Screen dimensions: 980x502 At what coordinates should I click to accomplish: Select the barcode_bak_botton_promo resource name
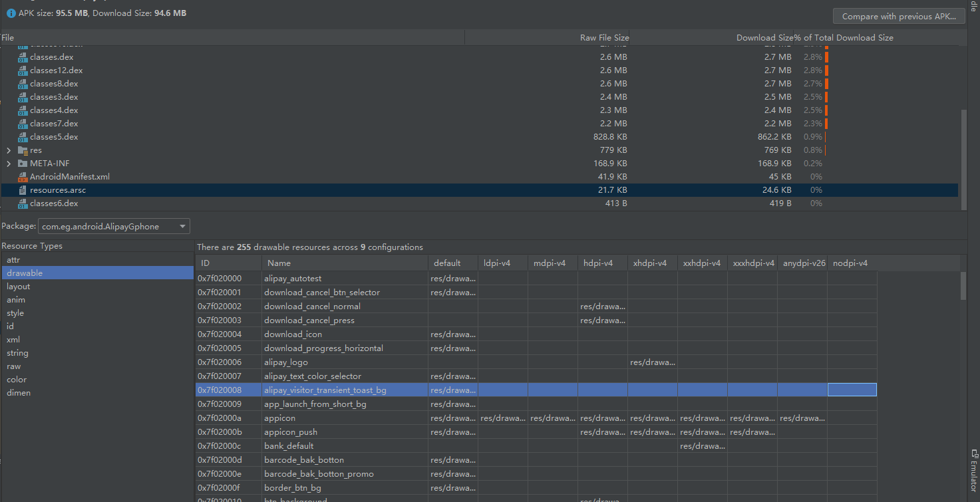319,474
